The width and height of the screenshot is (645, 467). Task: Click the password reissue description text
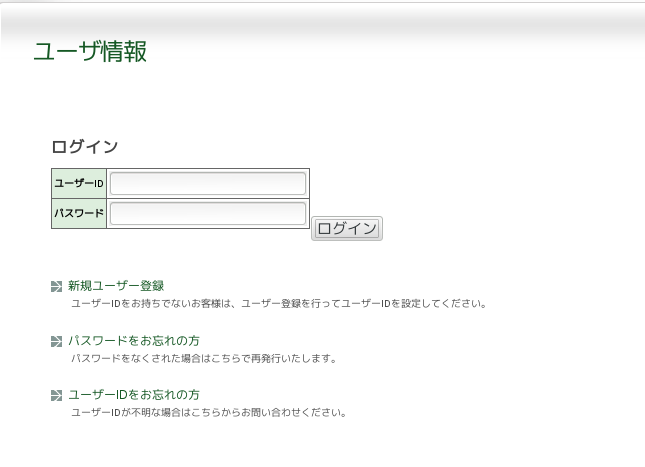point(203,359)
